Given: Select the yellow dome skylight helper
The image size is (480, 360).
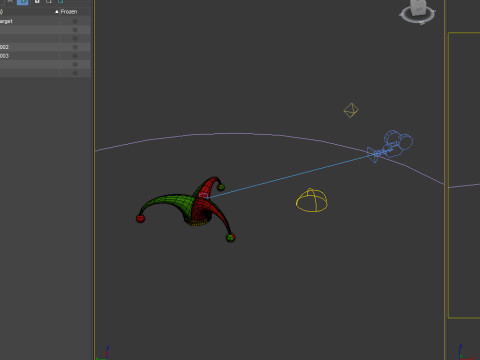Looking at the screenshot, I should (x=312, y=200).
